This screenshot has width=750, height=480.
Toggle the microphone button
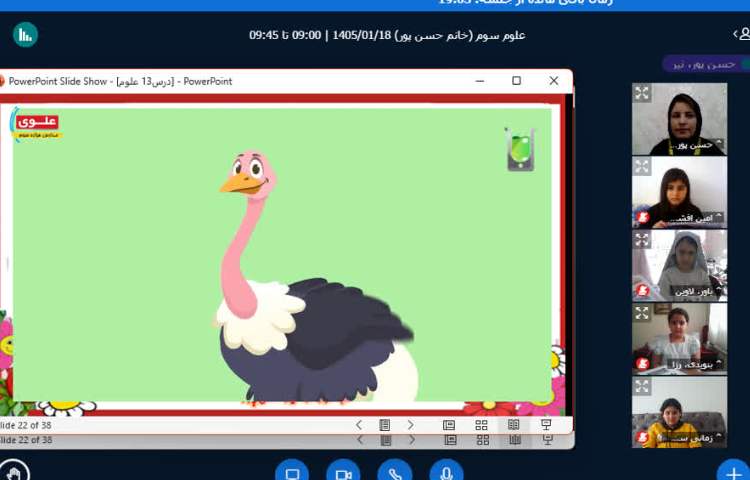[446, 471]
